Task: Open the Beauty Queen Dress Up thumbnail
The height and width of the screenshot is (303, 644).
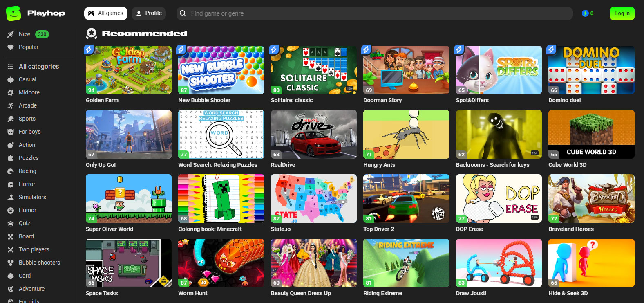Action: point(314,263)
